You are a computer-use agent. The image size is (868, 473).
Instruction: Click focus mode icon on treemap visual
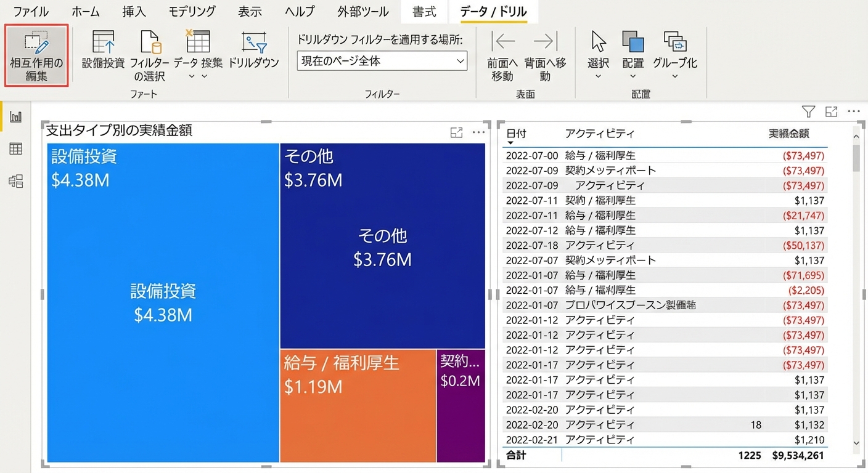pyautogui.click(x=456, y=132)
